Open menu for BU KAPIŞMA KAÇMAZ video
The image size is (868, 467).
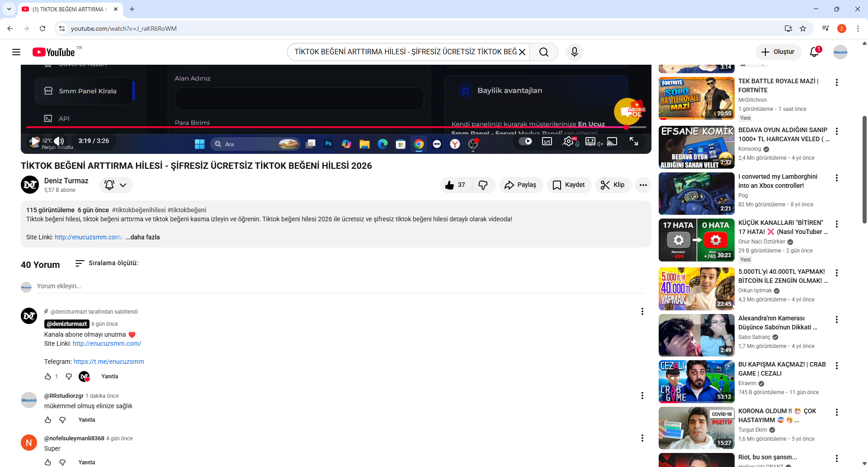837,366
